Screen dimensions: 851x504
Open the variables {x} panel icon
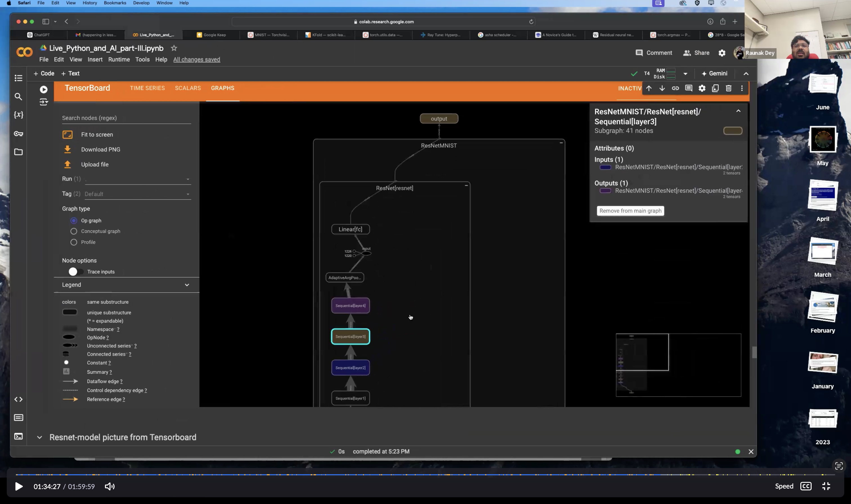pos(18,115)
